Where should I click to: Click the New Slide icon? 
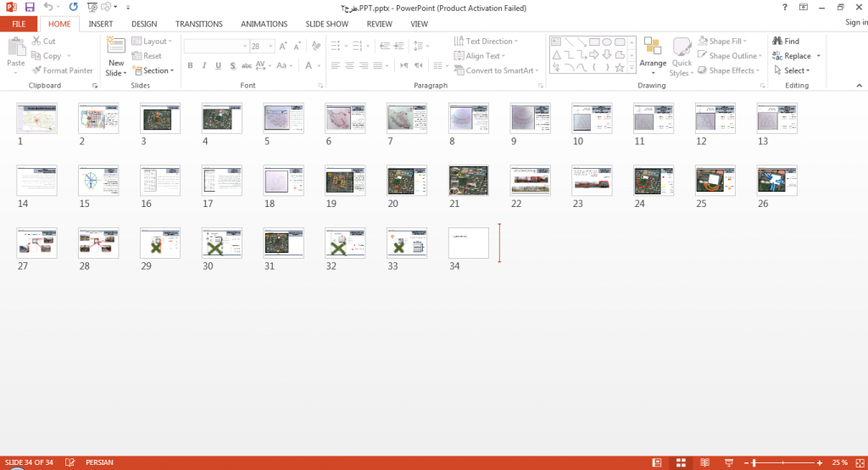[x=115, y=48]
